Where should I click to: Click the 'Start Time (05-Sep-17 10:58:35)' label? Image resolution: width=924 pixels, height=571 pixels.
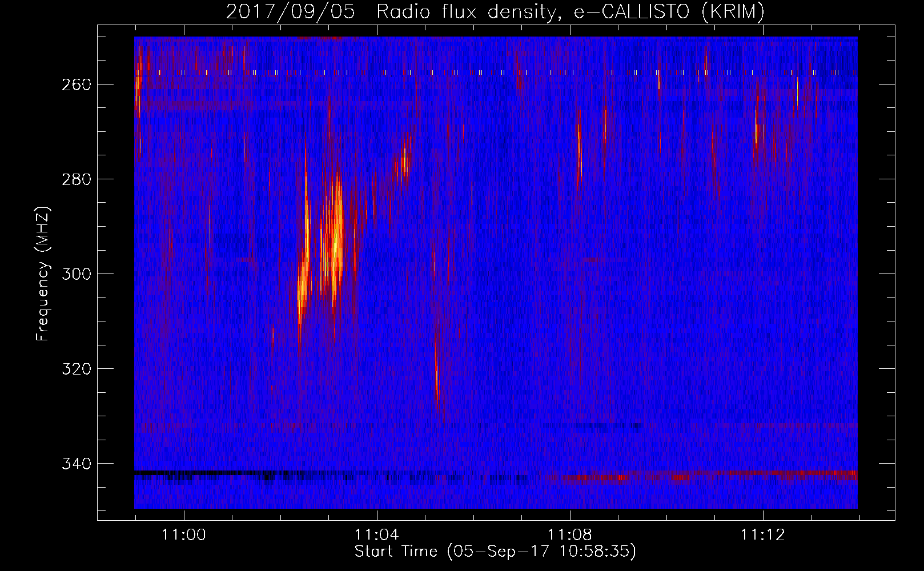pyautogui.click(x=495, y=552)
